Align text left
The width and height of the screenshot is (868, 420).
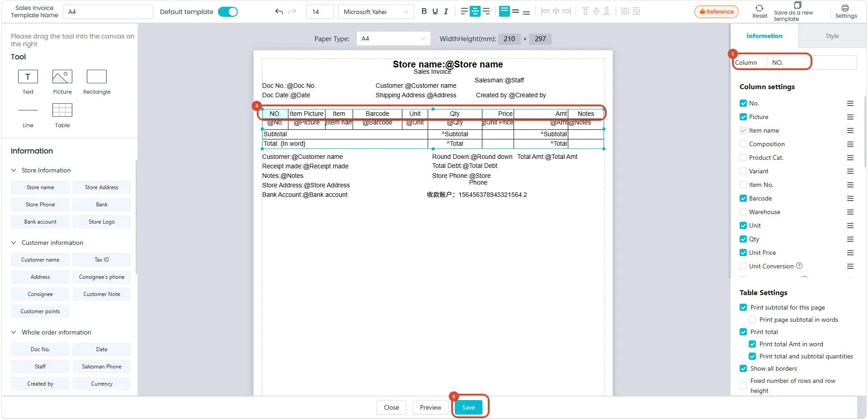pyautogui.click(x=464, y=11)
